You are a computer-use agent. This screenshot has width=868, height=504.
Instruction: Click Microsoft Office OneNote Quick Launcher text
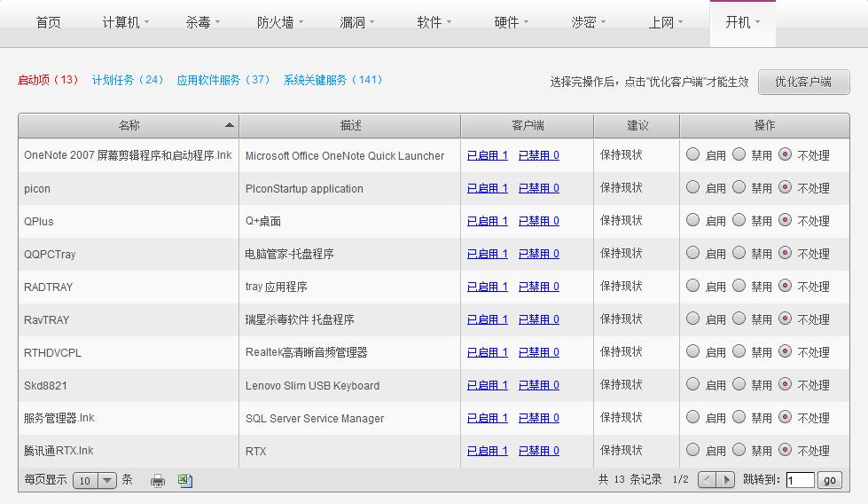pos(344,156)
